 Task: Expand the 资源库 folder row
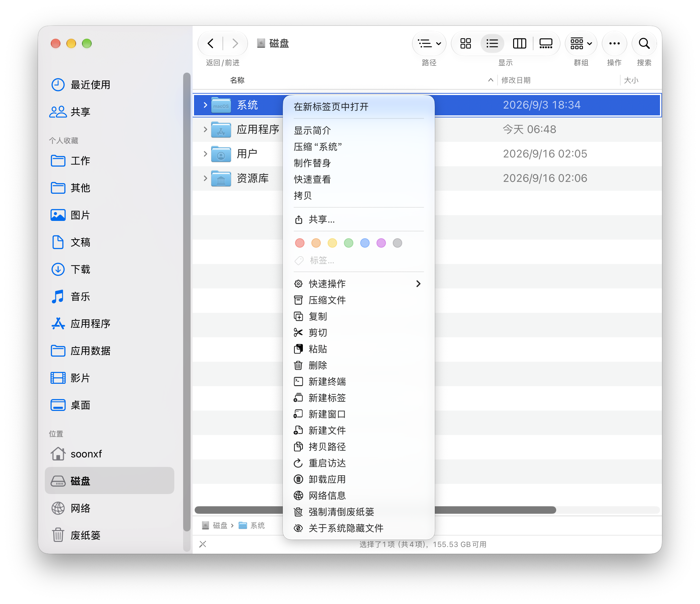(205, 178)
